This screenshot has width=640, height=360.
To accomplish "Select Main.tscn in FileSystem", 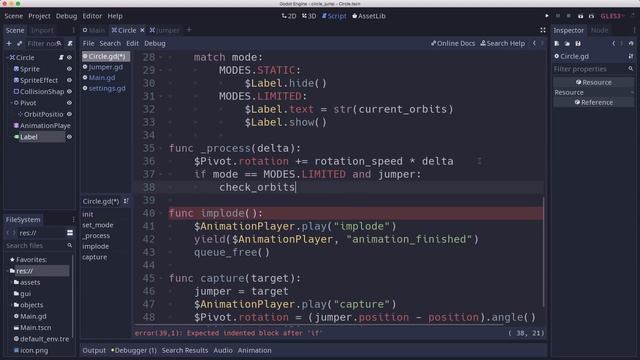I will [36, 327].
